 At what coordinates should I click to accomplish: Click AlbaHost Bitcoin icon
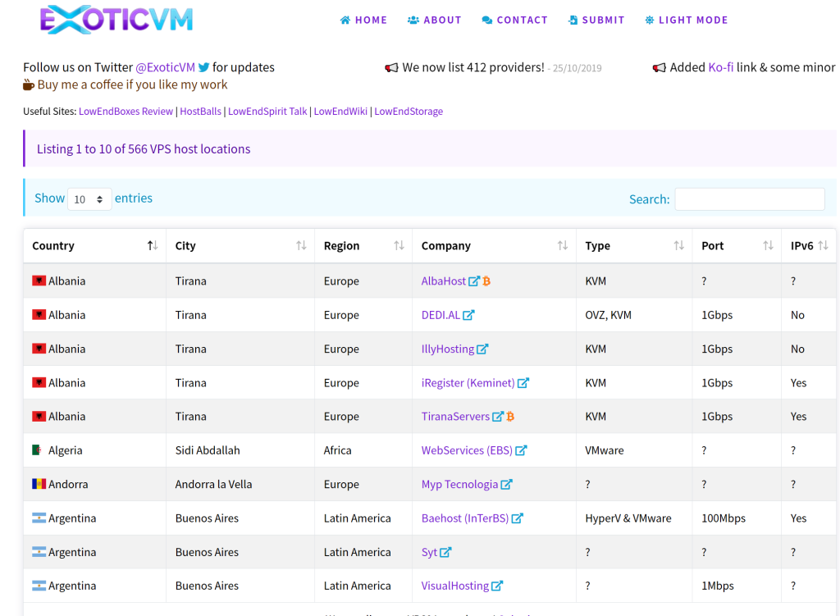click(x=486, y=281)
